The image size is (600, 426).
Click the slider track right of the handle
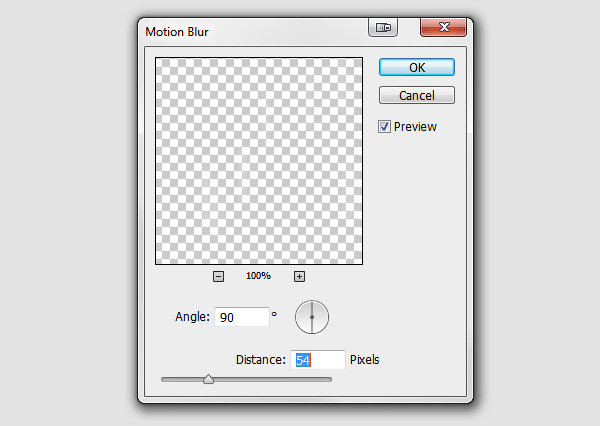[272, 380]
